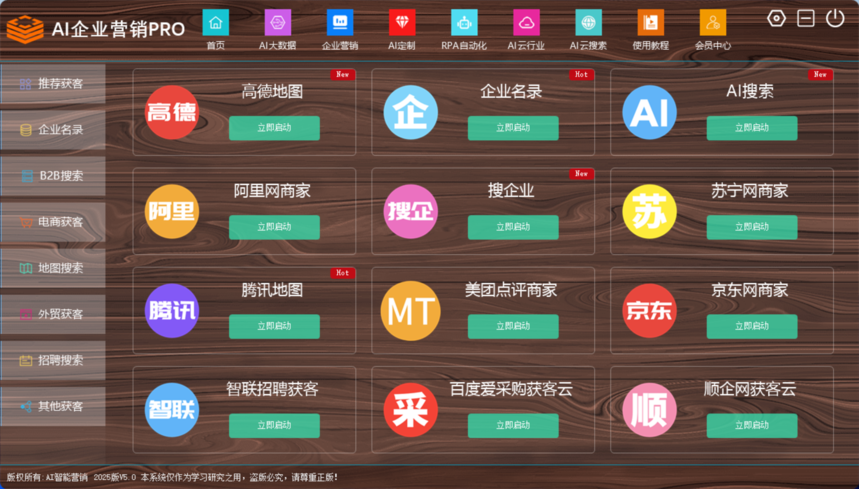Click the Hot badge on 企业名录 card

581,74
